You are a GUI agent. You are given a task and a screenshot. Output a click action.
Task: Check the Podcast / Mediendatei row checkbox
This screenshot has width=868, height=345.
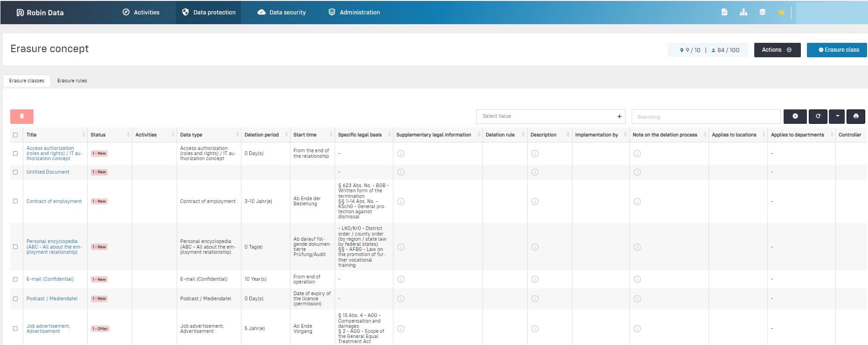[15, 299]
